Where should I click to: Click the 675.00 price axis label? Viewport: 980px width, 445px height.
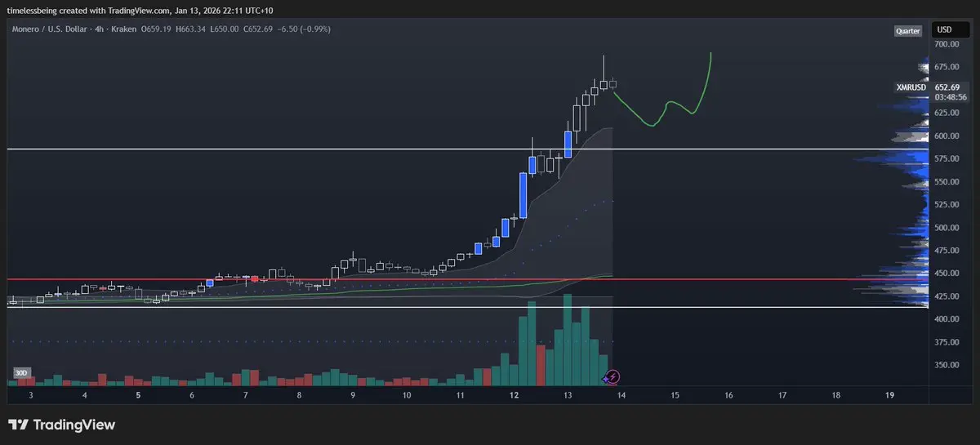tap(947, 67)
